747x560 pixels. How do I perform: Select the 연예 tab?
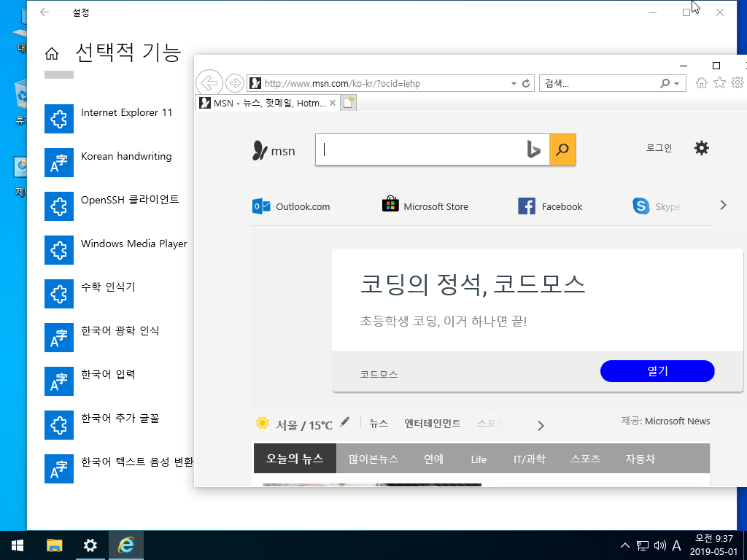click(433, 459)
